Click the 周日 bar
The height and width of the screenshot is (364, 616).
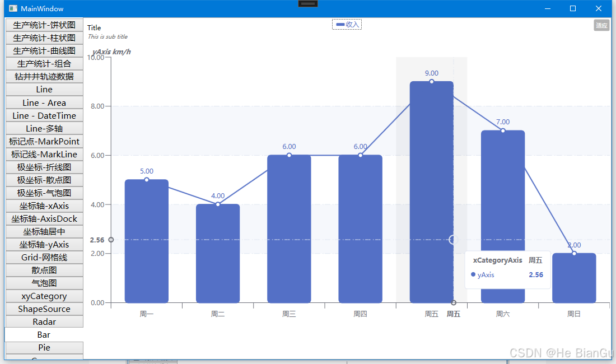[574, 278]
